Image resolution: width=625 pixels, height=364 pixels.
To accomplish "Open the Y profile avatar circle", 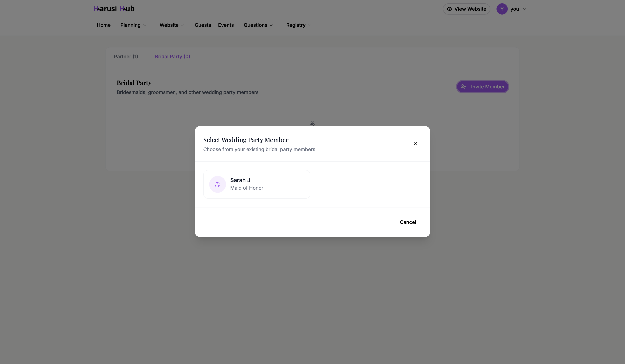I will (x=502, y=9).
